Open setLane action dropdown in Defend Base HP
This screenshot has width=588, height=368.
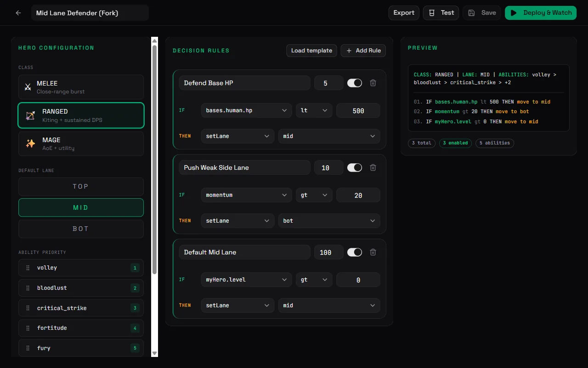(237, 136)
